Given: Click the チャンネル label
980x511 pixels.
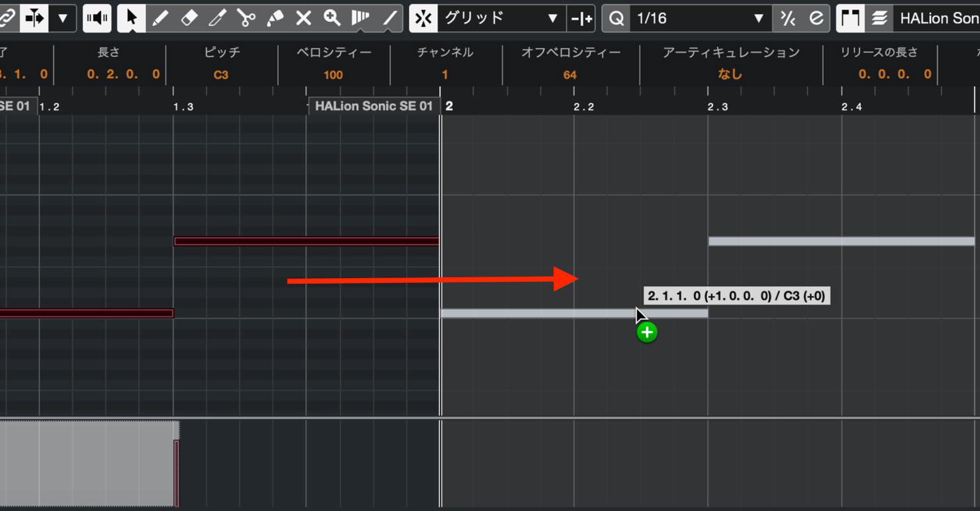Looking at the screenshot, I should (445, 52).
